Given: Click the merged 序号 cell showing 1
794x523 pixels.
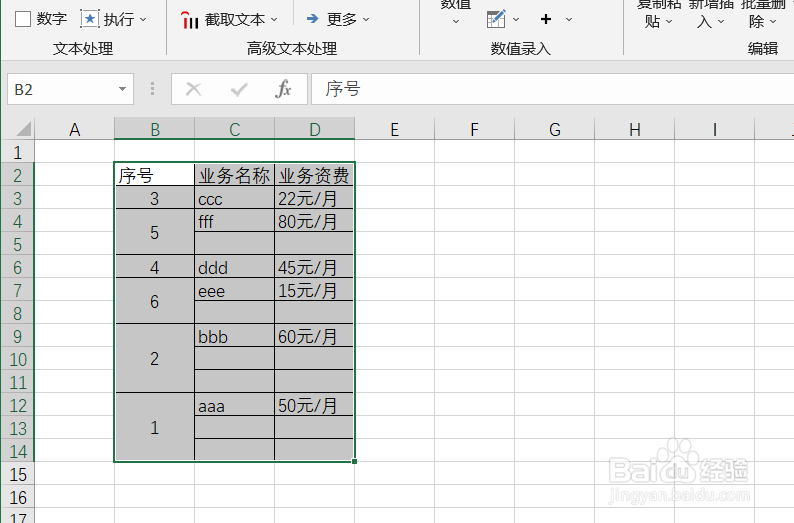Looking at the screenshot, I should coord(154,428).
